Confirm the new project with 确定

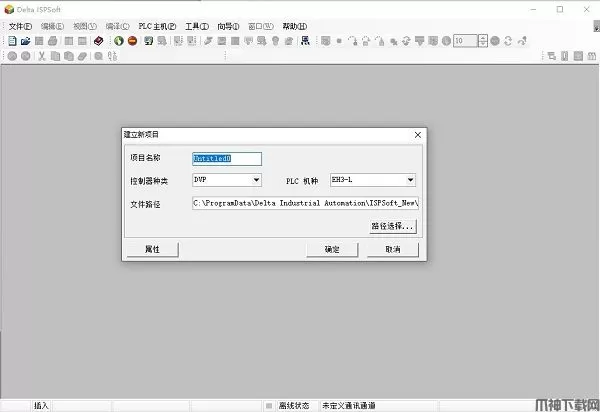point(332,249)
